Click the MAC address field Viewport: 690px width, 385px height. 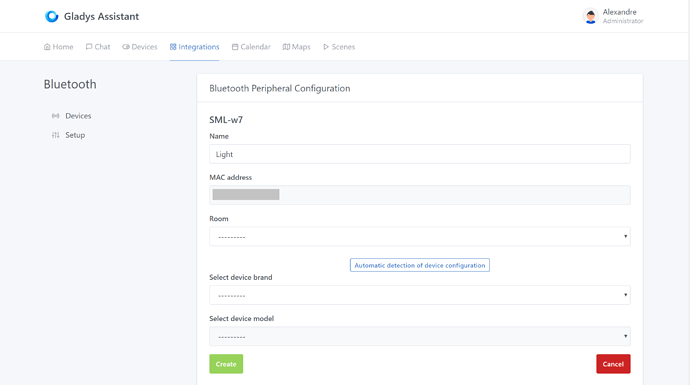point(420,195)
